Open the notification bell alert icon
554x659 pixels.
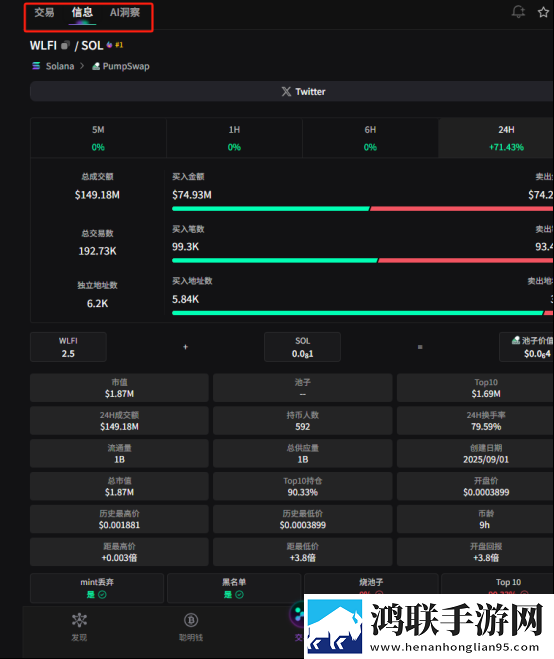518,12
